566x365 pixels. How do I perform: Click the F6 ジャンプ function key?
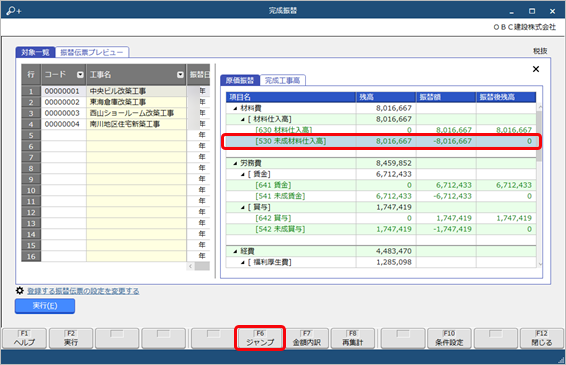[x=260, y=338]
